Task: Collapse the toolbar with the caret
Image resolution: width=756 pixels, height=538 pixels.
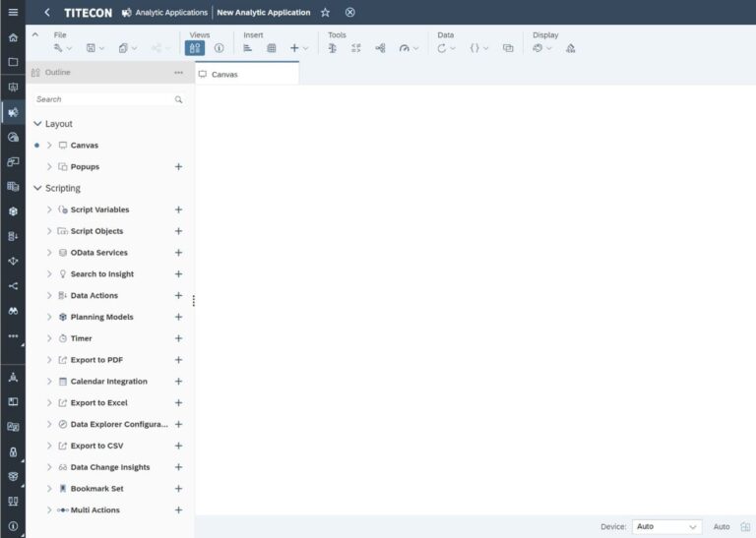Action: (35, 34)
